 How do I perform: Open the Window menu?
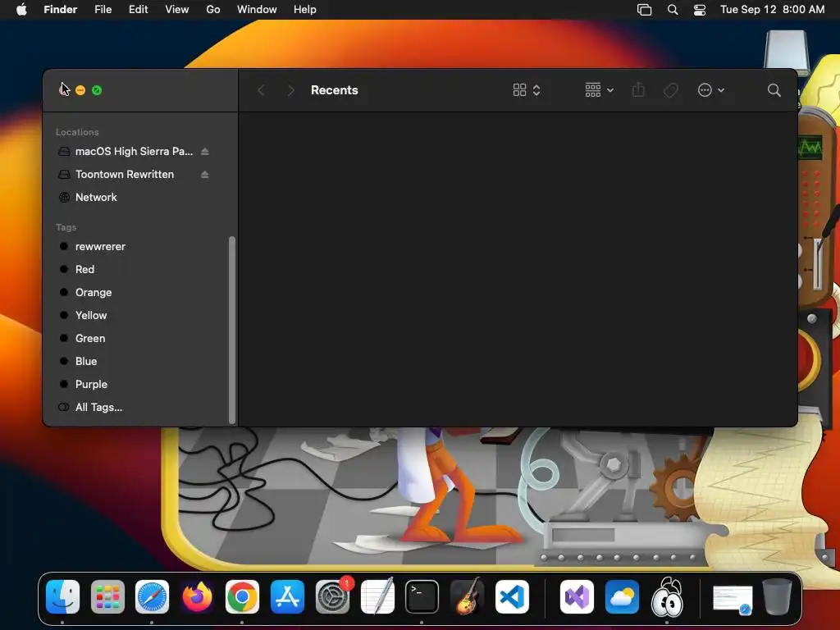coord(257,10)
